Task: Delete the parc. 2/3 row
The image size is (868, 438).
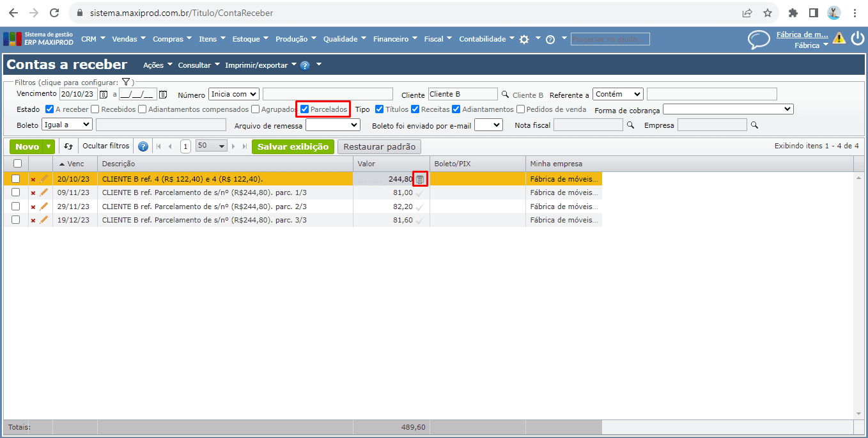Action: (33, 207)
